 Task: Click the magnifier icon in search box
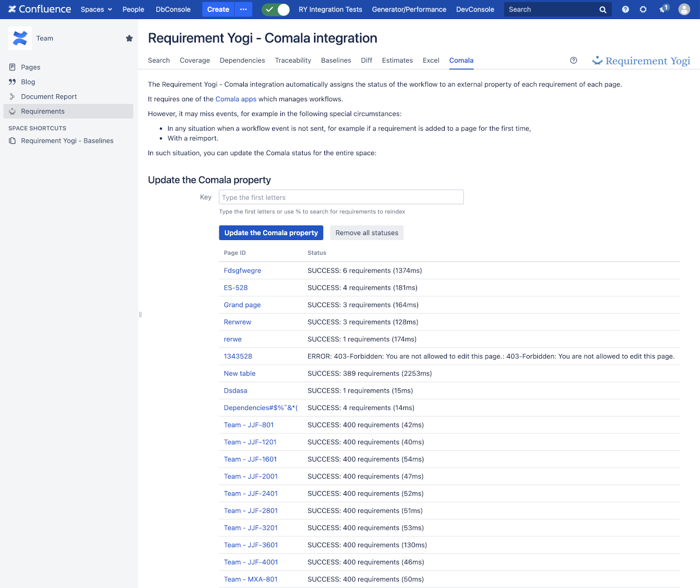point(603,9)
